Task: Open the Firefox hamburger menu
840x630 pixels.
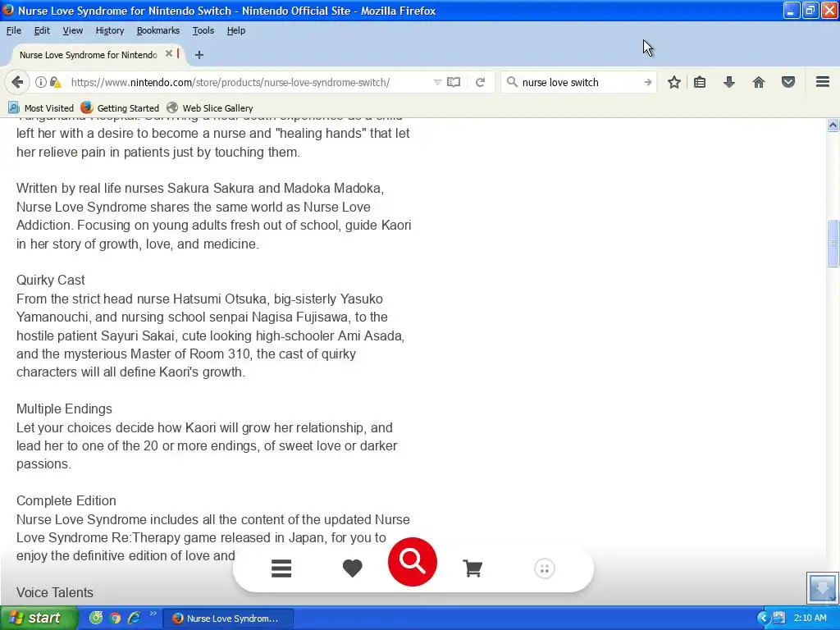Action: 823,82
